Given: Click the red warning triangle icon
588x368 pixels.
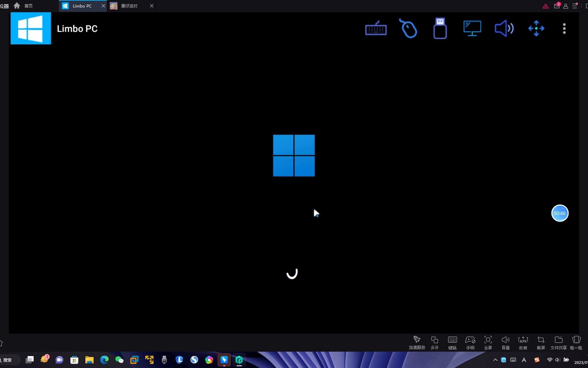Looking at the screenshot, I should pos(545,6).
